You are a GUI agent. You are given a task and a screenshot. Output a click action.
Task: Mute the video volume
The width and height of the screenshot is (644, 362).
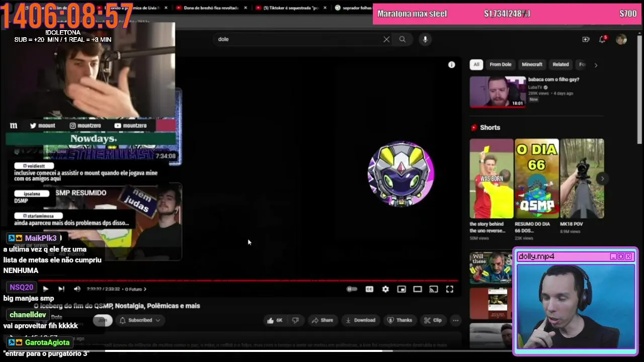pos(77,289)
